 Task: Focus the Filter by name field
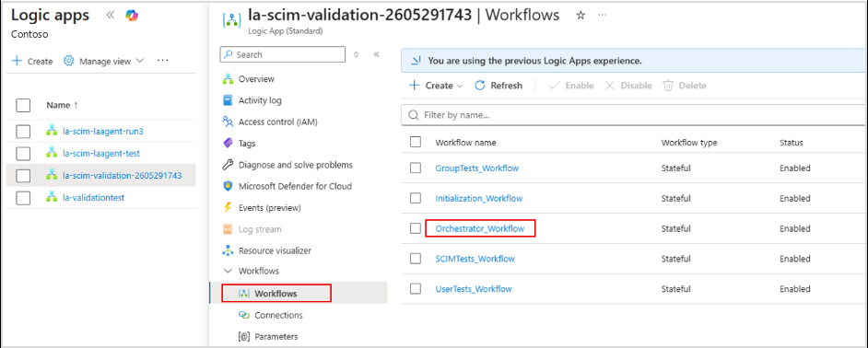point(634,116)
